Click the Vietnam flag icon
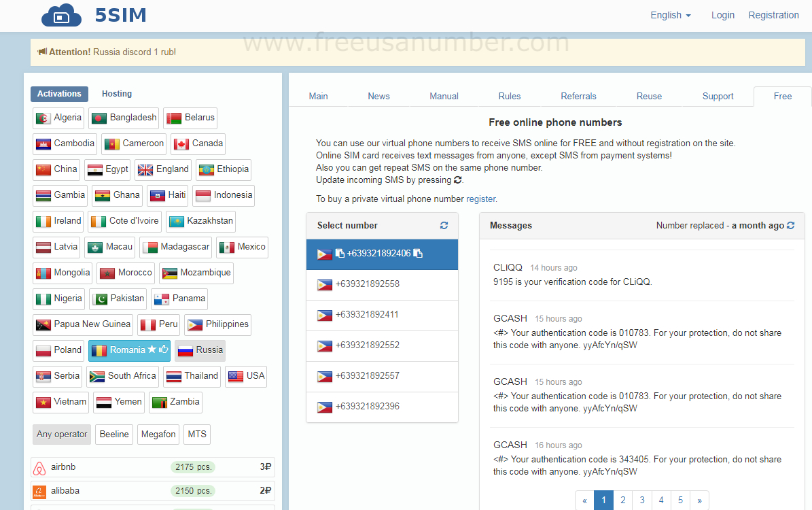Screen dimensions: 812x510 tap(43, 402)
